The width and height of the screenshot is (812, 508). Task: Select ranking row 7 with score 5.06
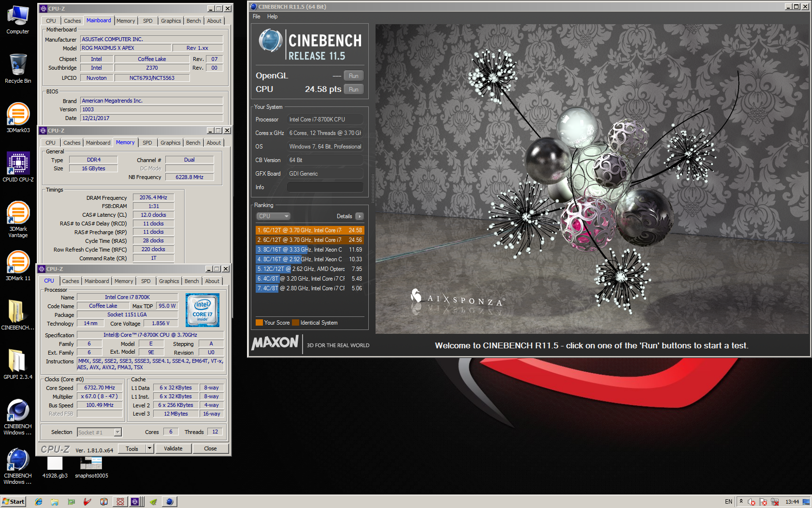click(x=310, y=288)
